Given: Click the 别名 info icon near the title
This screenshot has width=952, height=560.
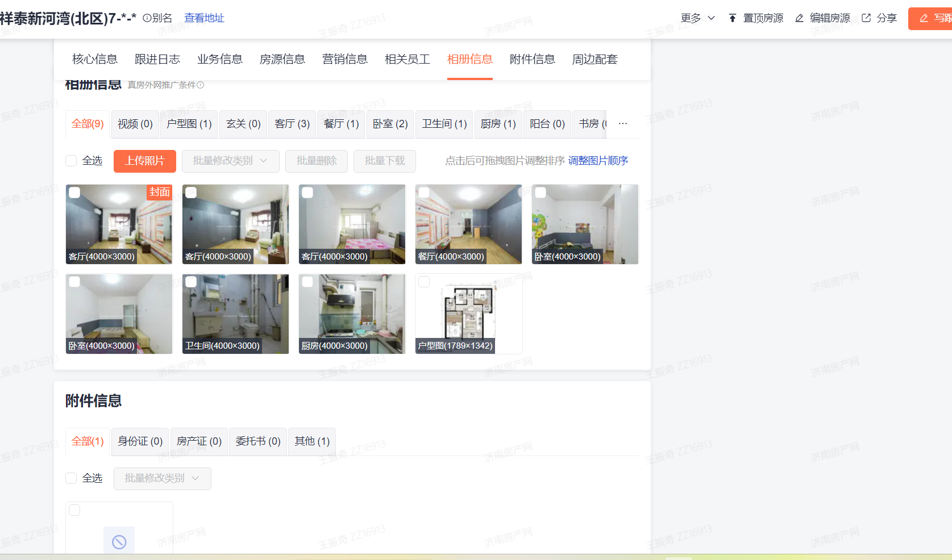Looking at the screenshot, I should coord(147,18).
